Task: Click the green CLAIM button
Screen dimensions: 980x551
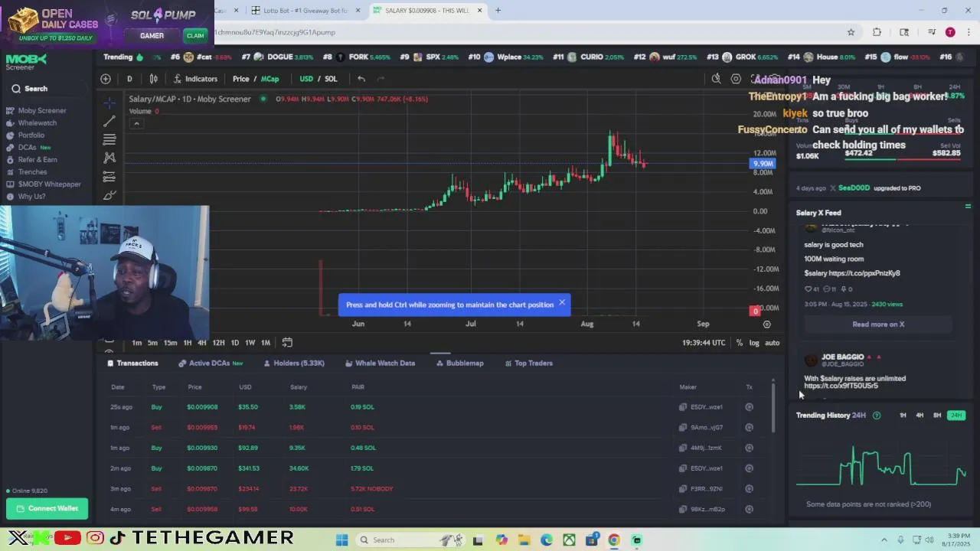Action: (195, 35)
